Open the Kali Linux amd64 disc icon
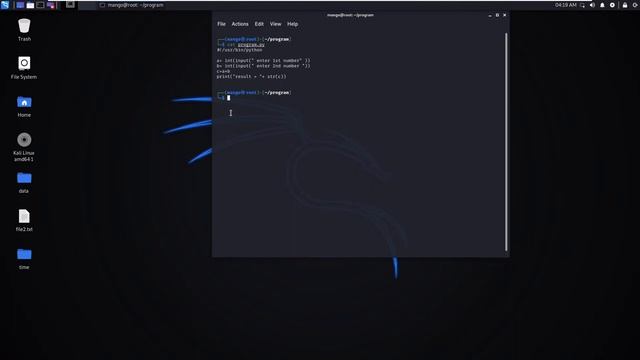Viewport: 640px width, 360px height. tap(24, 147)
